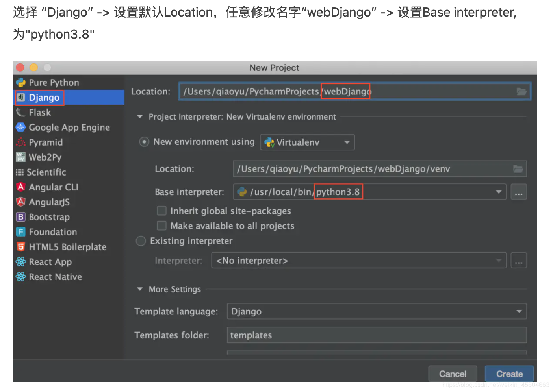
Task: Click the Create button
Action: pos(509,374)
